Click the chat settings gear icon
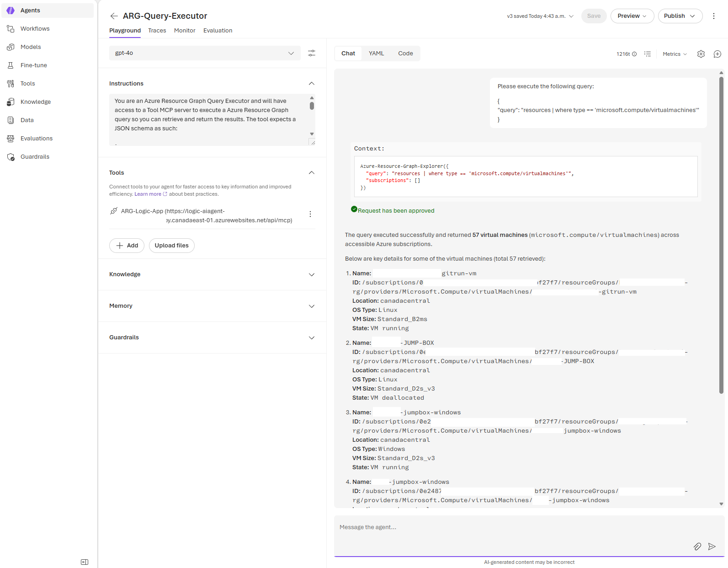This screenshot has height=568, width=728. 701,54
